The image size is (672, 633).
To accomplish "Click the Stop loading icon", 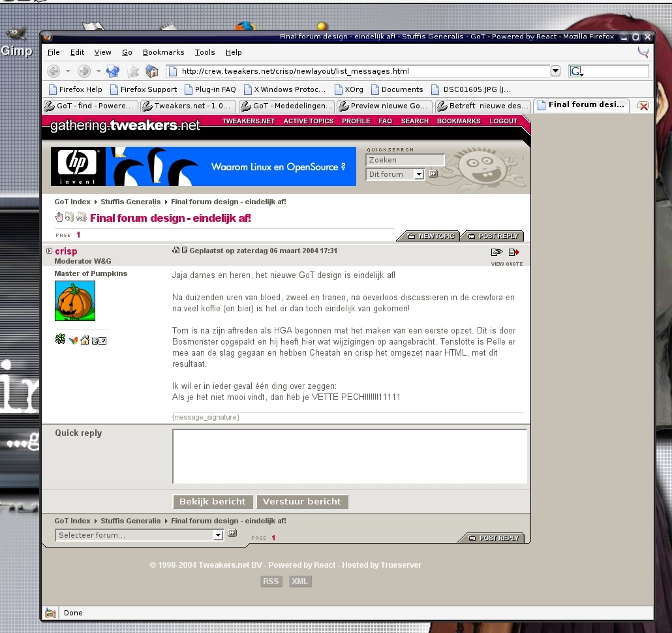I will (133, 71).
